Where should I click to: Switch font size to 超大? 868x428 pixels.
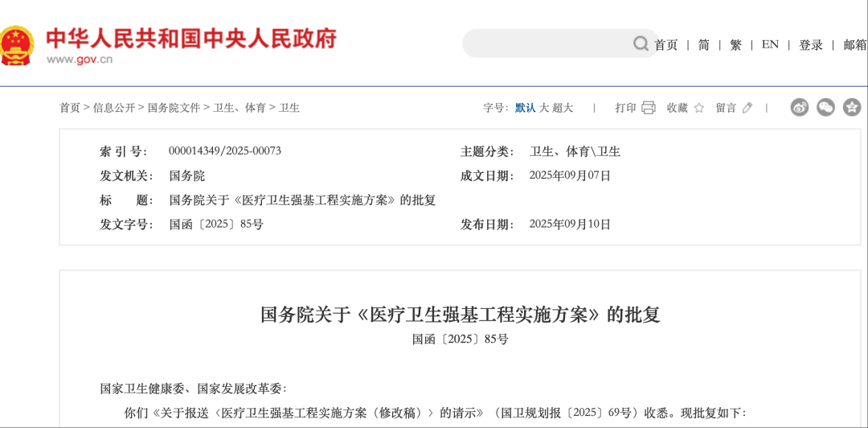[563, 108]
